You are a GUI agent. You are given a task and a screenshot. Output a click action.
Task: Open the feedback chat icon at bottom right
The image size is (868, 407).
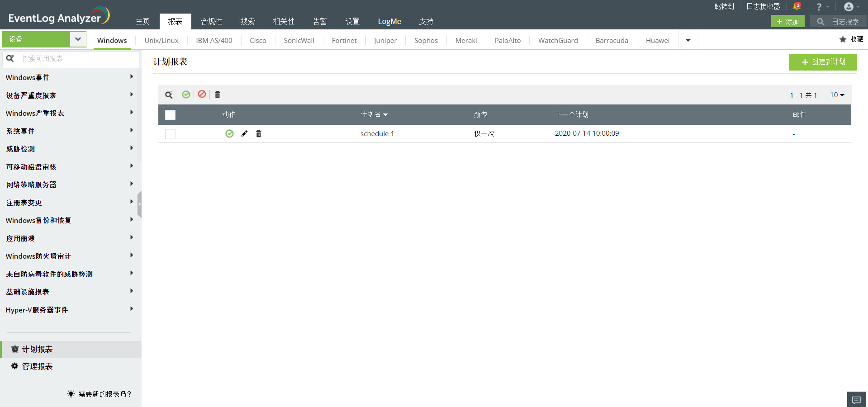856,400
